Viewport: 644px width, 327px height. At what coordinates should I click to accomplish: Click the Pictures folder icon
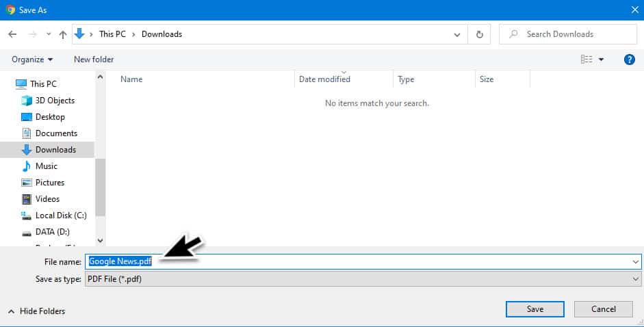click(27, 183)
